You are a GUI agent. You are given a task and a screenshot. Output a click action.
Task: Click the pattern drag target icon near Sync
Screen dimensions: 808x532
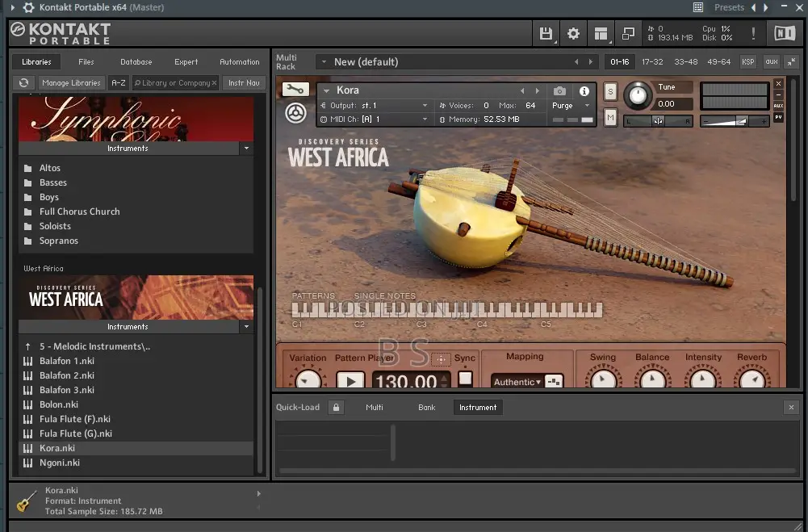[x=441, y=359]
